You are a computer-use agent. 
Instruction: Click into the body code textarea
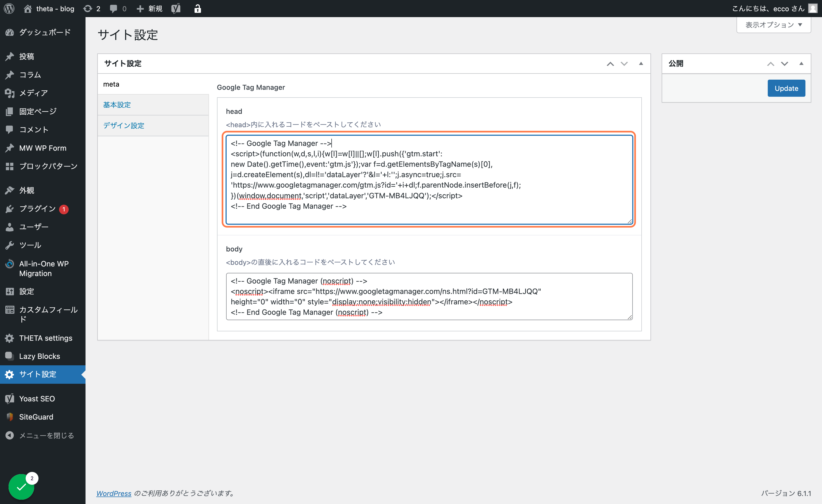pyautogui.click(x=429, y=297)
